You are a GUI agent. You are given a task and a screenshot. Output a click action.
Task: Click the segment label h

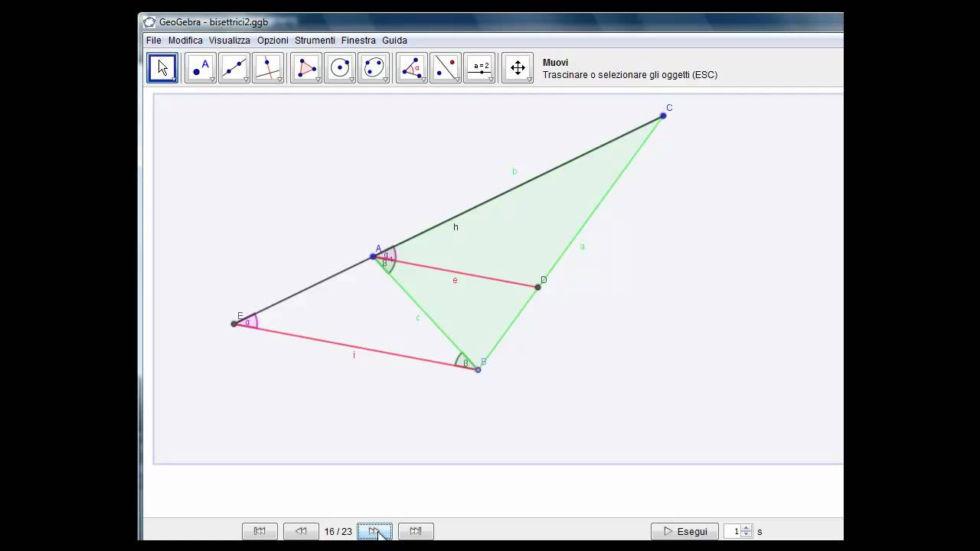[456, 227]
